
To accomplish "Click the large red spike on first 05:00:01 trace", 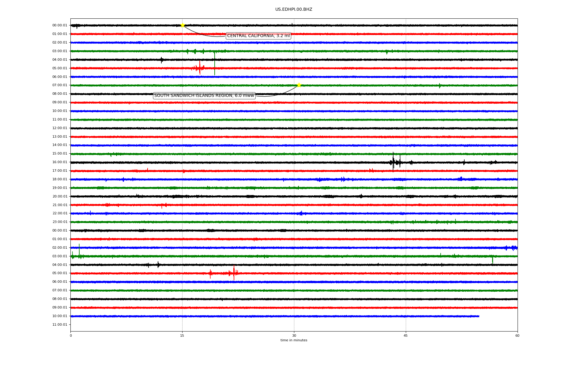I will click(x=200, y=68).
